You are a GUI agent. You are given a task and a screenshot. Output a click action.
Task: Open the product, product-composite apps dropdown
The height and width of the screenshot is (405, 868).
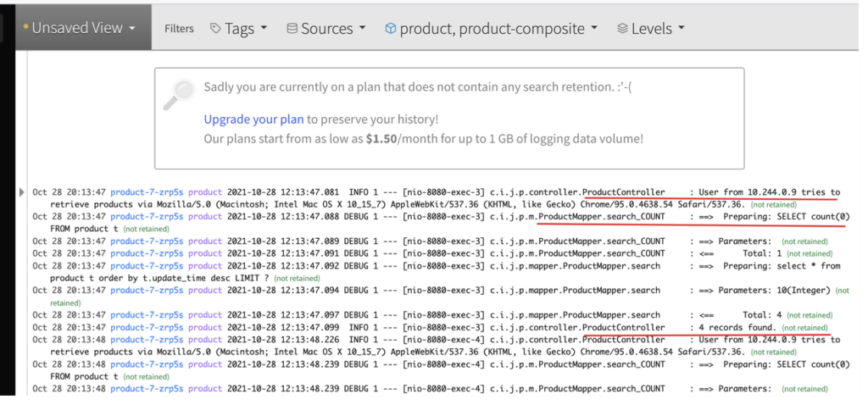coord(492,28)
